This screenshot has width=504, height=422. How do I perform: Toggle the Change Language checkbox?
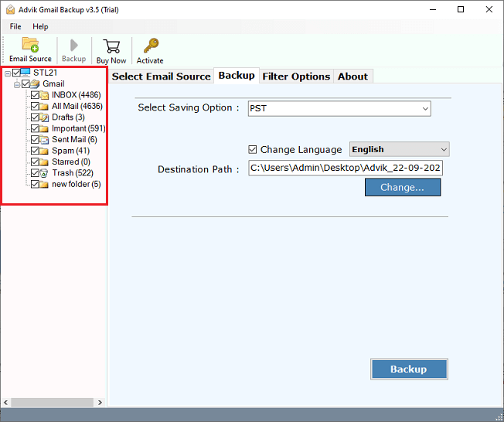(x=253, y=149)
